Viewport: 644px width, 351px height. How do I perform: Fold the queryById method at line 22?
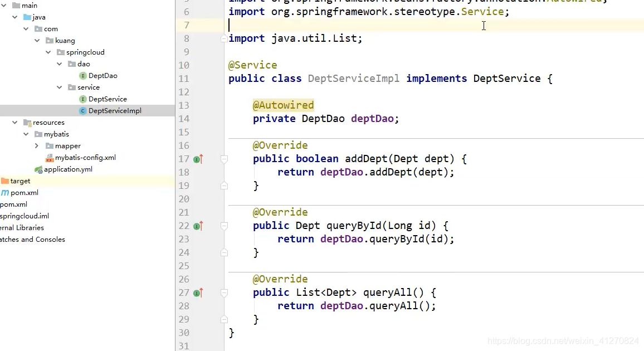click(x=225, y=226)
